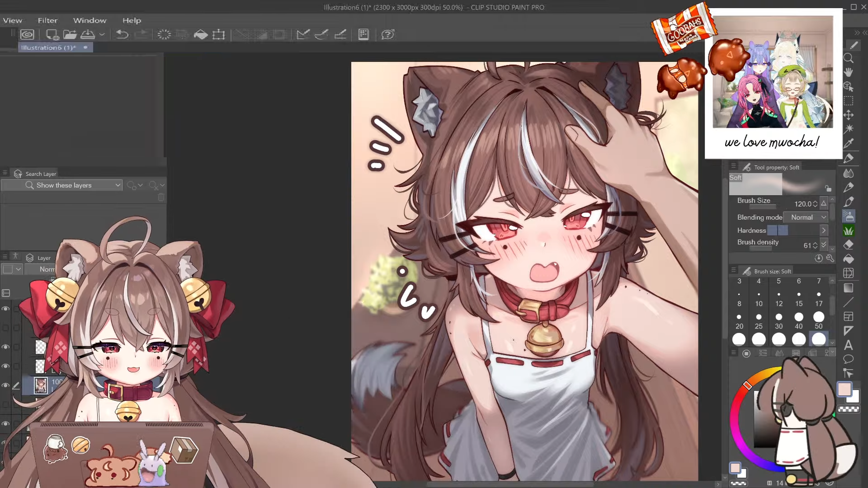Toggle visibility eye of top layer
Viewport: 868px width, 488px height.
(5, 309)
